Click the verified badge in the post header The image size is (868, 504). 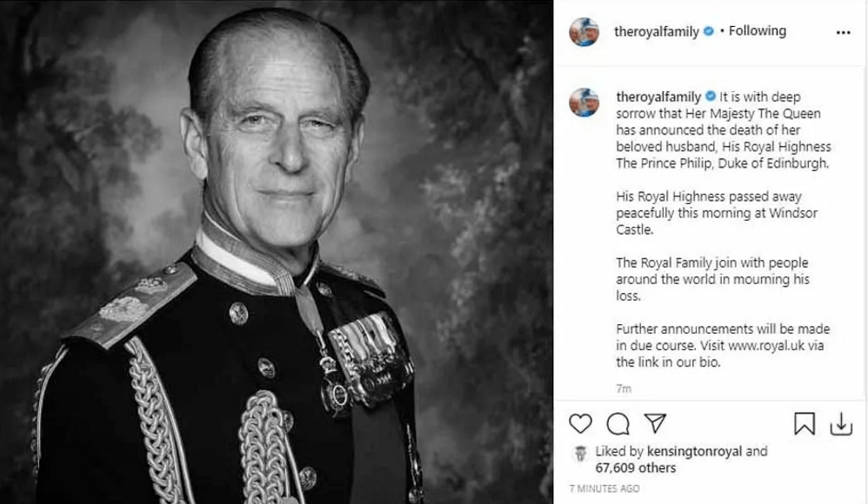click(x=709, y=31)
